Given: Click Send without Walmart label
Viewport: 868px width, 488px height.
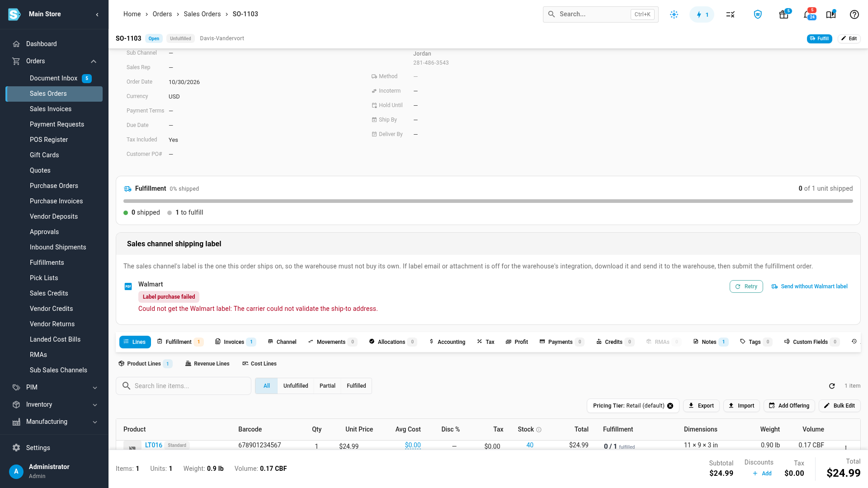Looking at the screenshot, I should [809, 286].
